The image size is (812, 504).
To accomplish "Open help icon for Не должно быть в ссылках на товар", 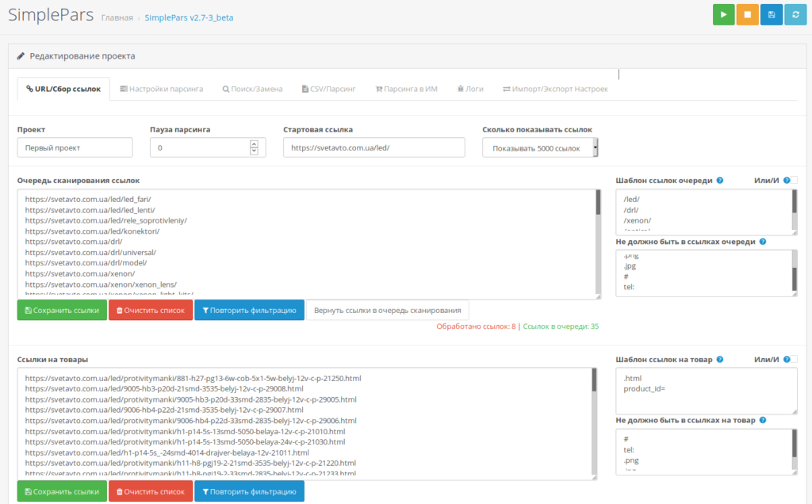I will pos(763,420).
